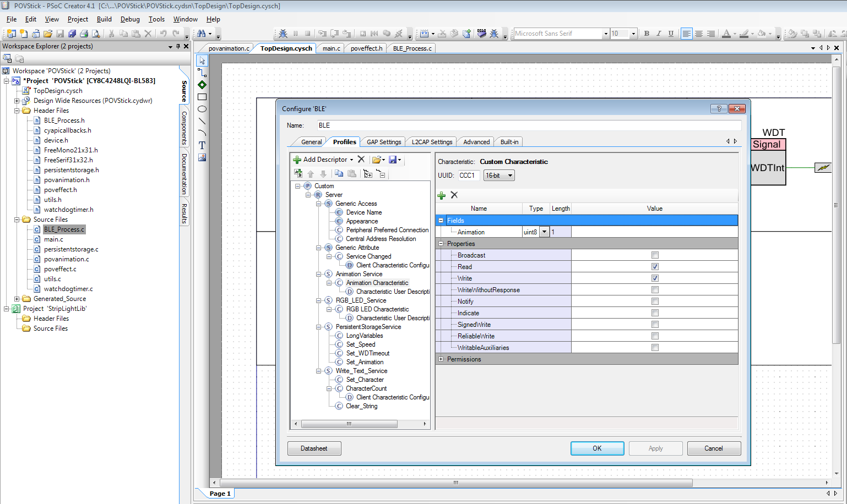Open povanimation.c in Workspace Explorer
Image resolution: width=847 pixels, height=504 pixels.
click(66, 259)
